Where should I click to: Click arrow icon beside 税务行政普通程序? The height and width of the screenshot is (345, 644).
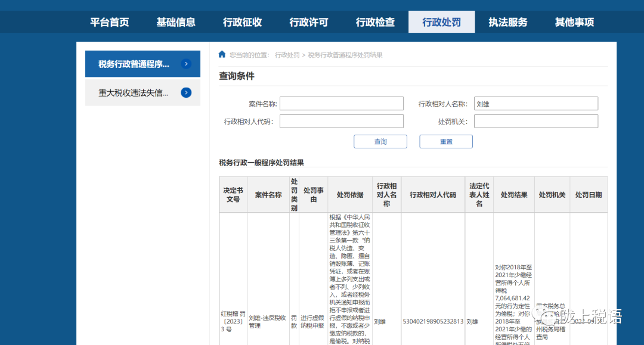pyautogui.click(x=186, y=64)
